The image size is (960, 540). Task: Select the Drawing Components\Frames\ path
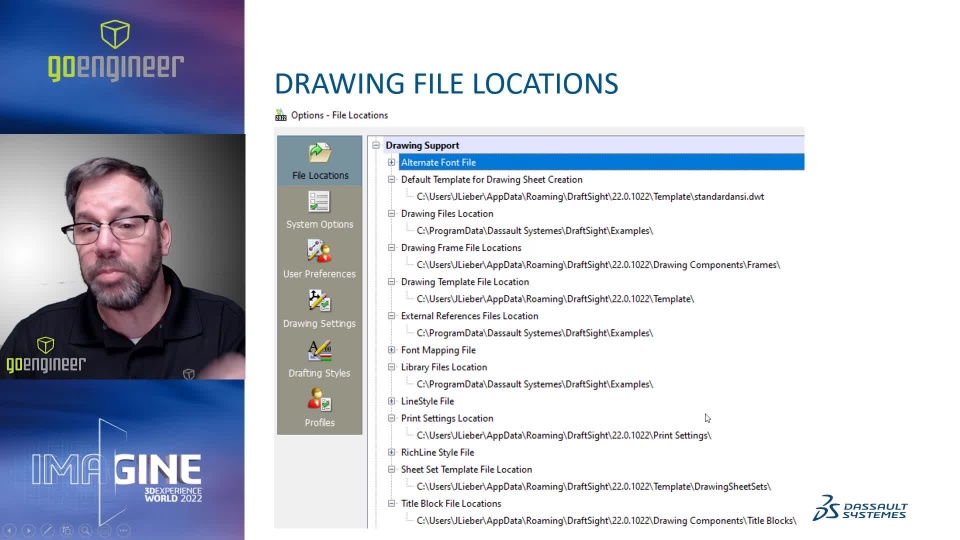[598, 264]
